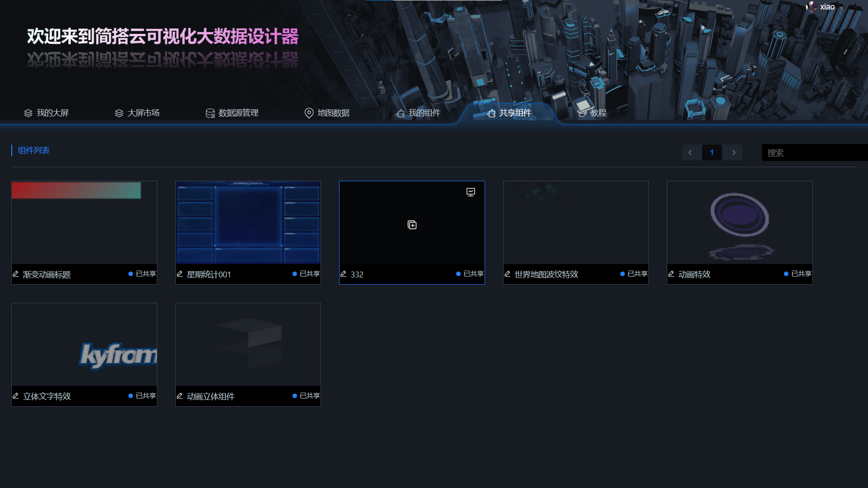Select page number 1 button
The width and height of the screenshot is (868, 488).
pyautogui.click(x=712, y=153)
